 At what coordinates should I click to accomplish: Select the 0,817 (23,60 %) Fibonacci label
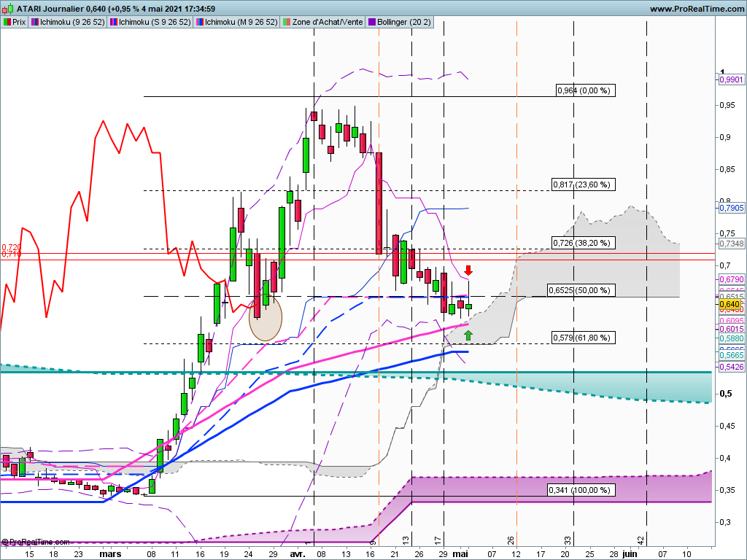(584, 184)
